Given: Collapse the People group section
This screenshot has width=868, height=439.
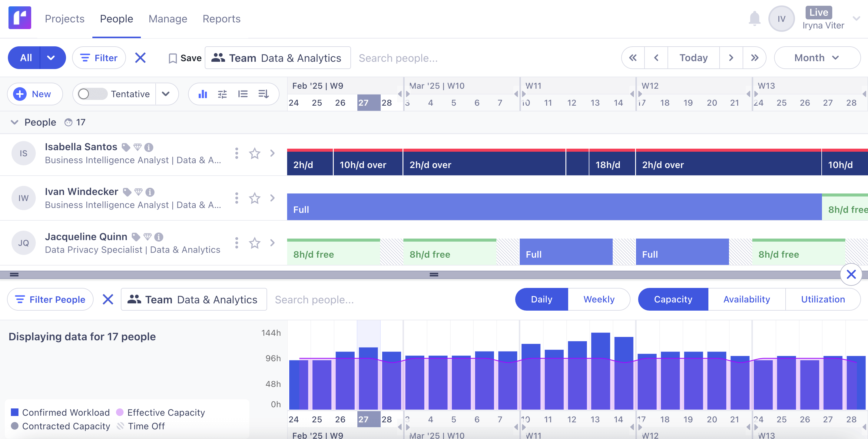Looking at the screenshot, I should coord(14,122).
